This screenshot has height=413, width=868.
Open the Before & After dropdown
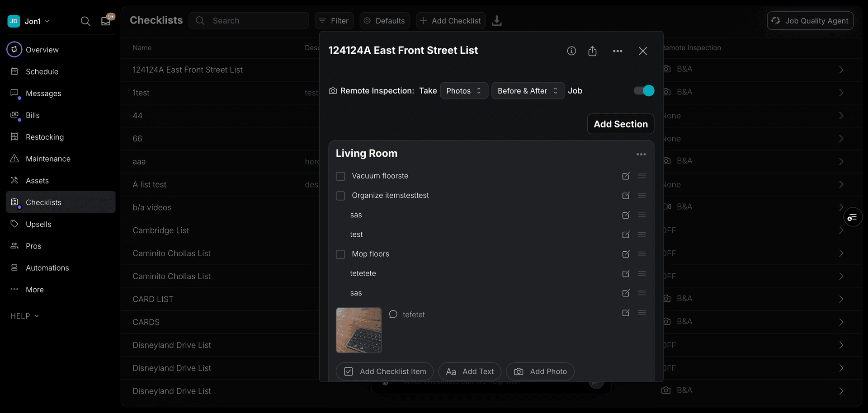click(x=528, y=91)
